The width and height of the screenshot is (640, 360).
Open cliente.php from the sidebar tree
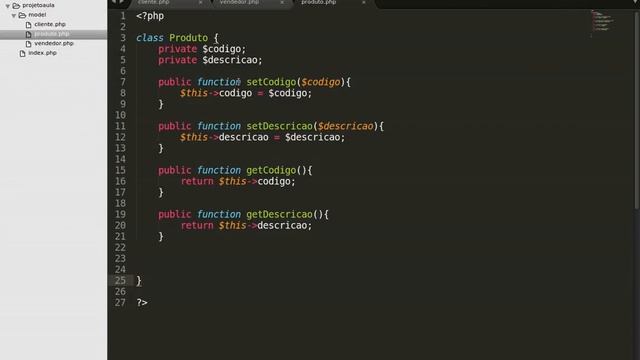[50, 24]
